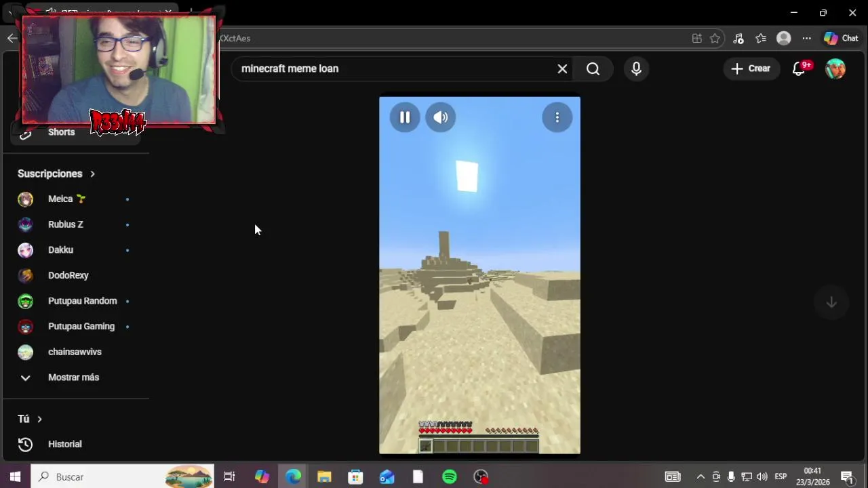Open the Putupau Gaming channel
The image size is (868, 488).
coord(75,326)
